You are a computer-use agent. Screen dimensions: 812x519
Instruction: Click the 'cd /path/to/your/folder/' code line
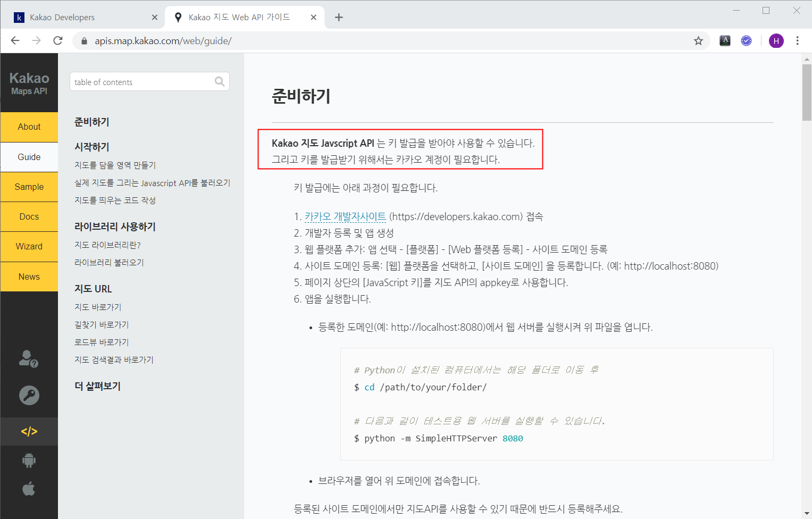(420, 388)
